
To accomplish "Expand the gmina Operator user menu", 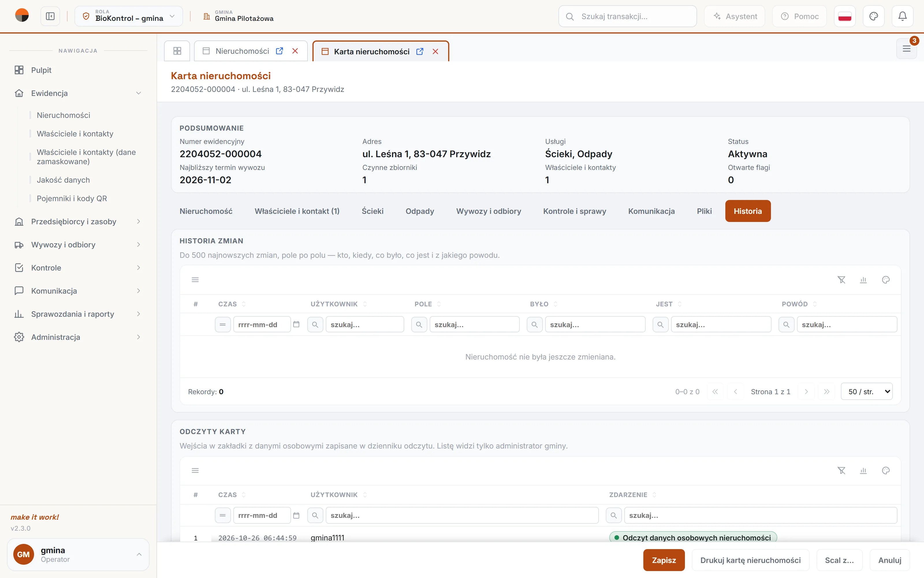I will [x=78, y=554].
